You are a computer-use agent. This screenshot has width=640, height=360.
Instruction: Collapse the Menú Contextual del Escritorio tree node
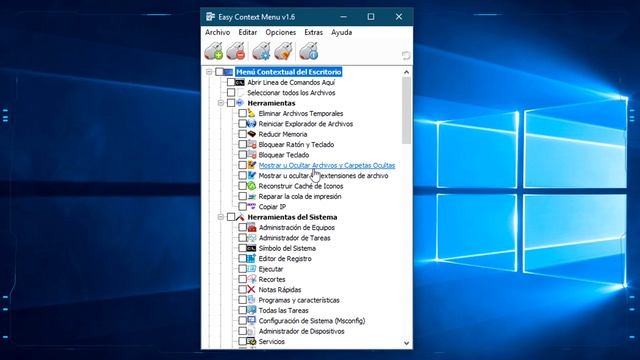pos(209,72)
